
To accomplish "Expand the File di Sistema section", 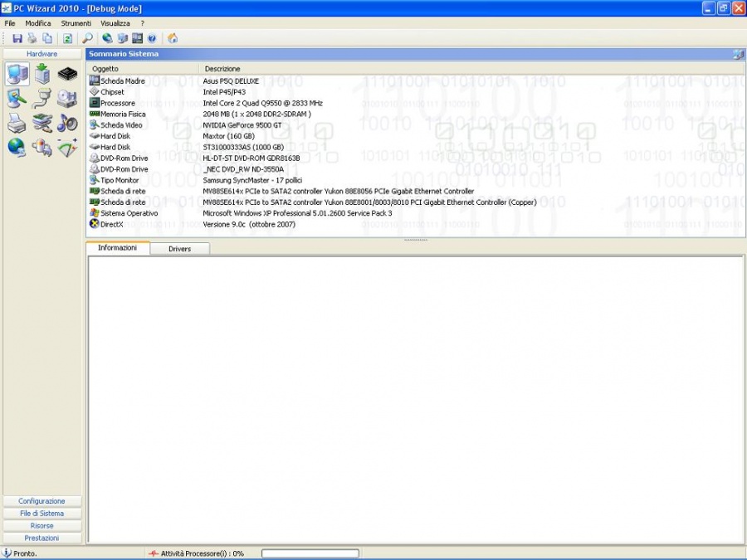I will point(42,514).
